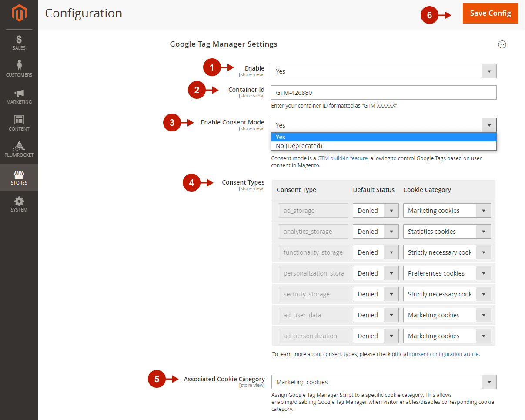The image size is (525, 420).
Task: Open Associated Cookie Category dropdown
Action: pyautogui.click(x=383, y=382)
